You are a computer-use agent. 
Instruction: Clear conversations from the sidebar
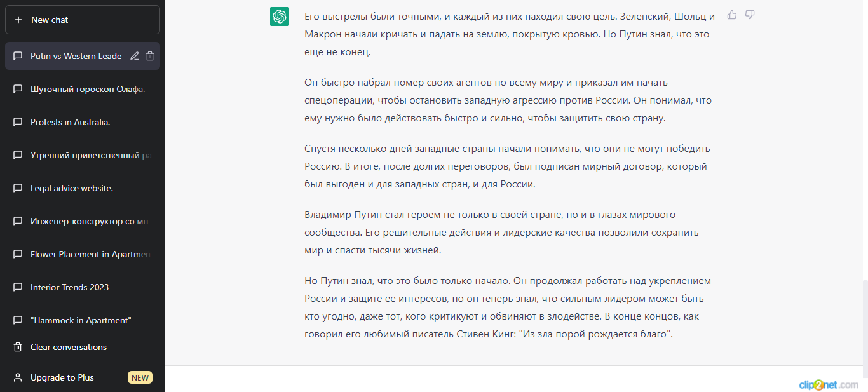coord(69,347)
